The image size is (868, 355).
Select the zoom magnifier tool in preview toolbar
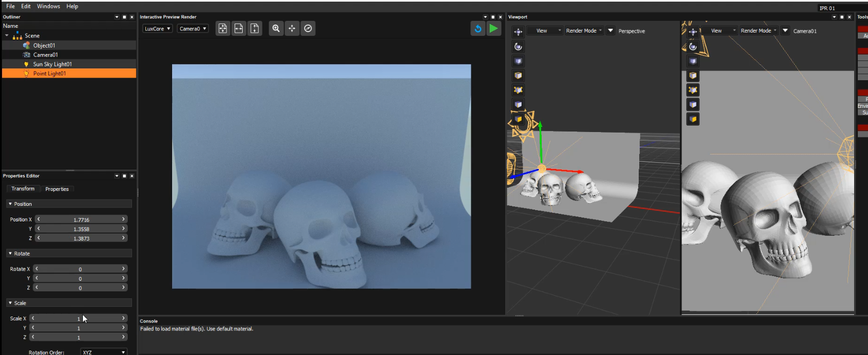pos(276,29)
